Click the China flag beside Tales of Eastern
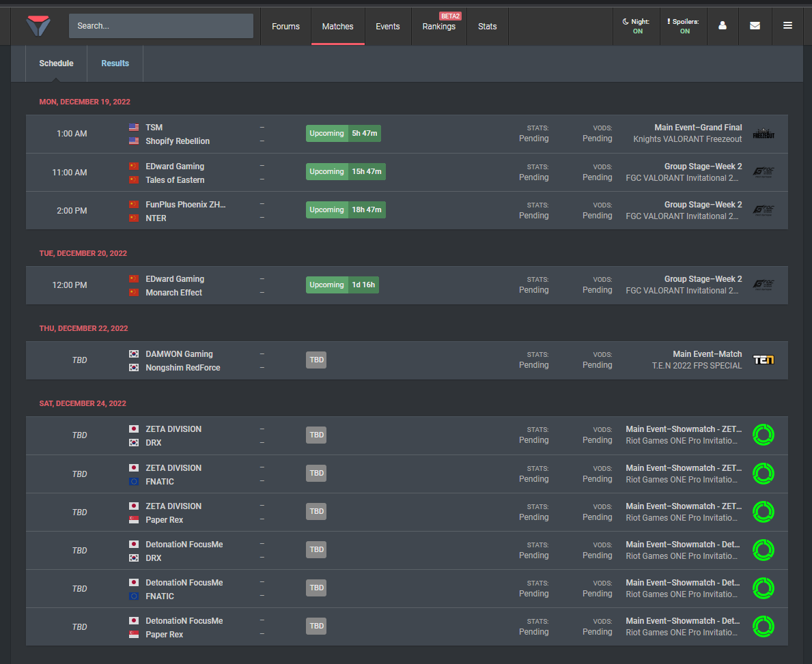Image resolution: width=812 pixels, height=664 pixels. coord(134,179)
